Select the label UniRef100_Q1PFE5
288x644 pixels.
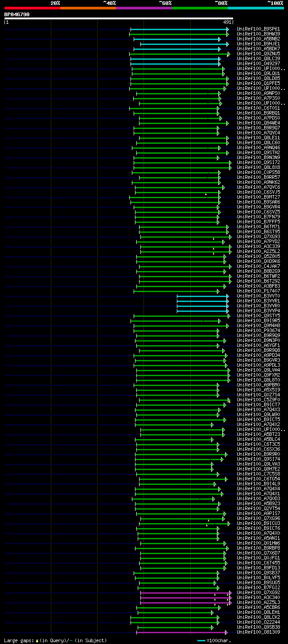pos(258,84)
